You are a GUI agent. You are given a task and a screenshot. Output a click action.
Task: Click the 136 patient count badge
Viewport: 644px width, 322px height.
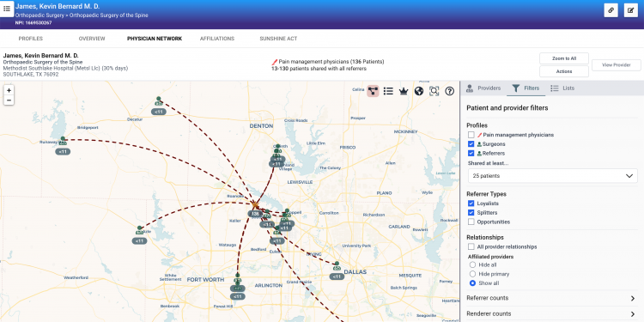(255, 214)
